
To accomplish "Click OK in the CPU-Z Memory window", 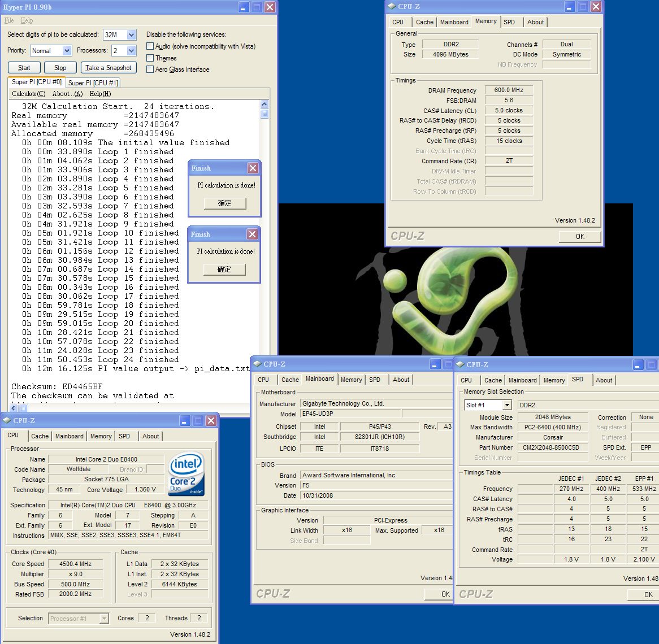I will [579, 237].
